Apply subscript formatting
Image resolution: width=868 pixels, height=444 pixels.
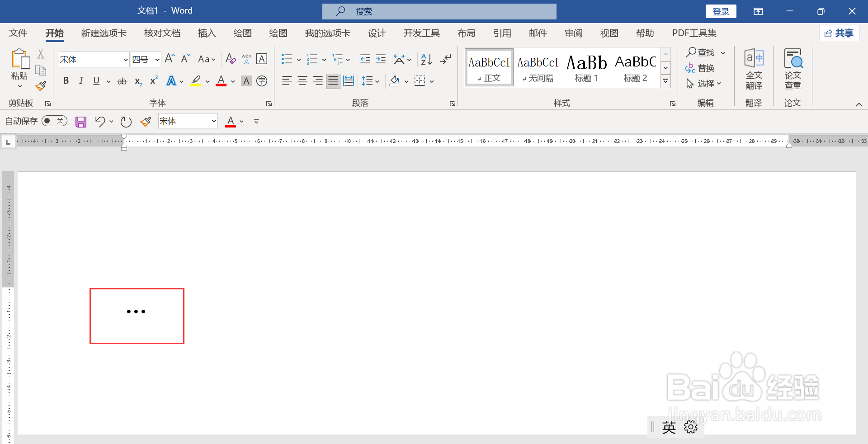[138, 81]
